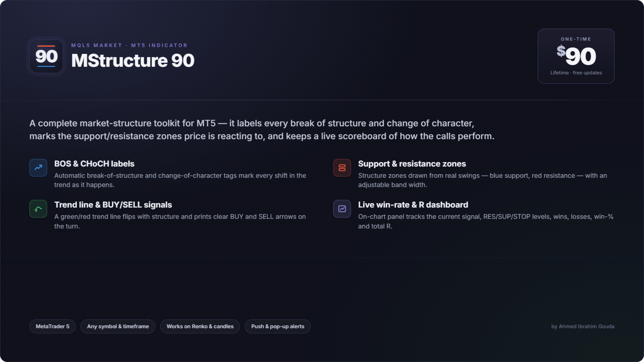
Task: Select the Push & pop-up alerts tag
Action: tap(278, 327)
